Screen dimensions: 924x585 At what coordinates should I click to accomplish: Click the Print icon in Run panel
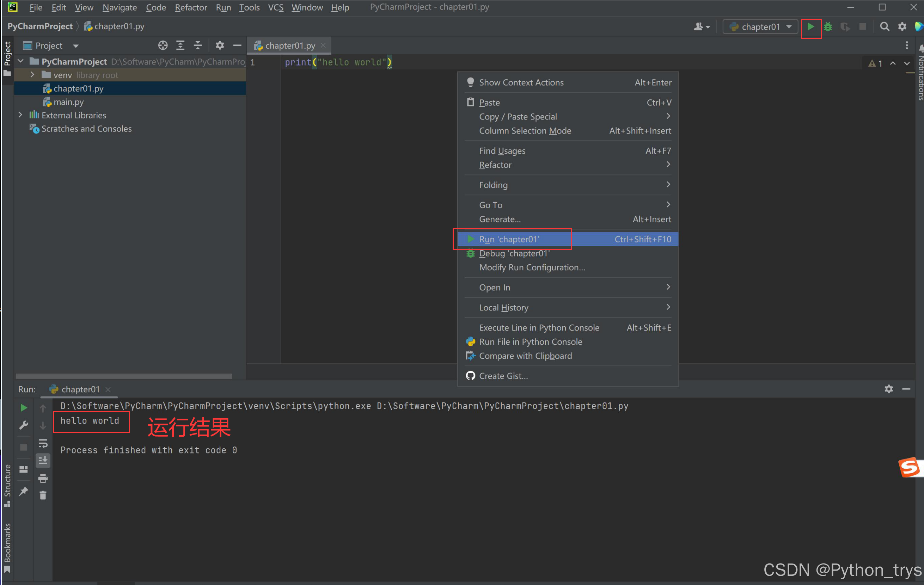coord(43,478)
